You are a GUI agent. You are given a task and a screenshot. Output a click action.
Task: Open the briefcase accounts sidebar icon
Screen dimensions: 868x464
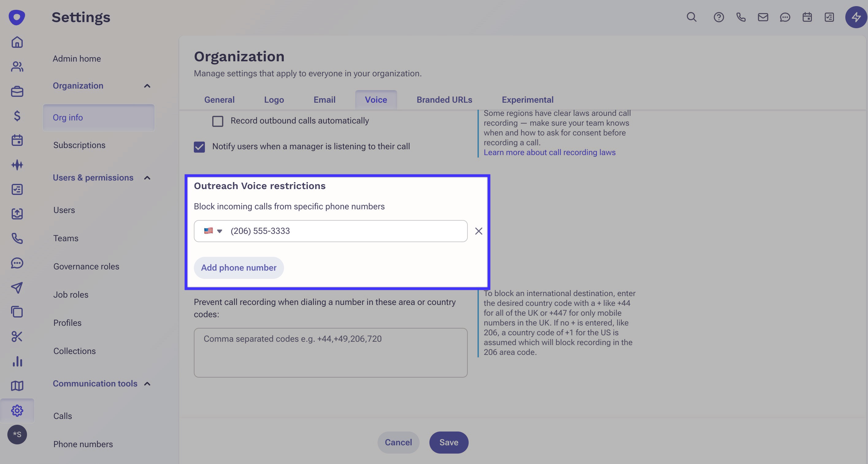(17, 91)
